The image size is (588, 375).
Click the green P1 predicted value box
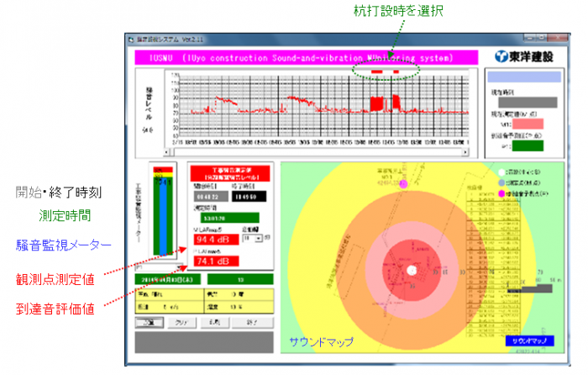(528, 145)
